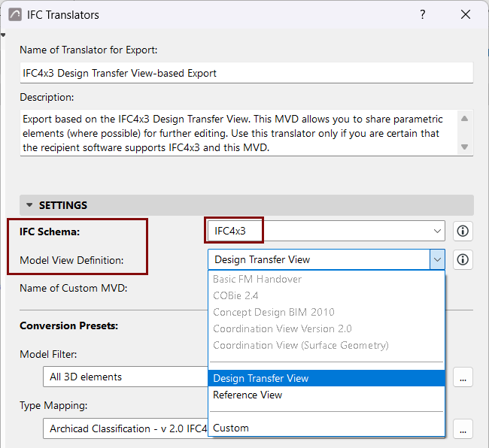Open the Type Mapping Archicad Classification dropdown
489x448 pixels.
(126, 428)
